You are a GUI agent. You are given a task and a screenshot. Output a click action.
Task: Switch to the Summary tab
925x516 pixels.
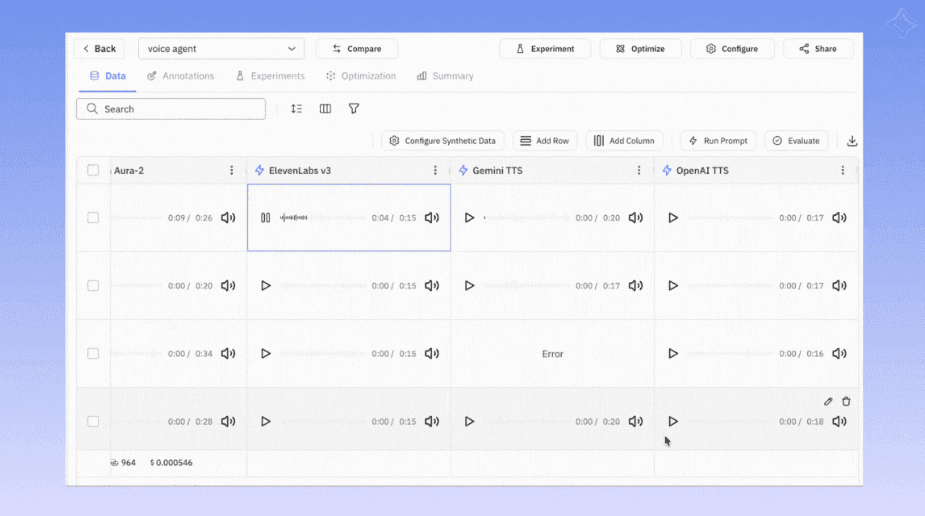point(445,76)
